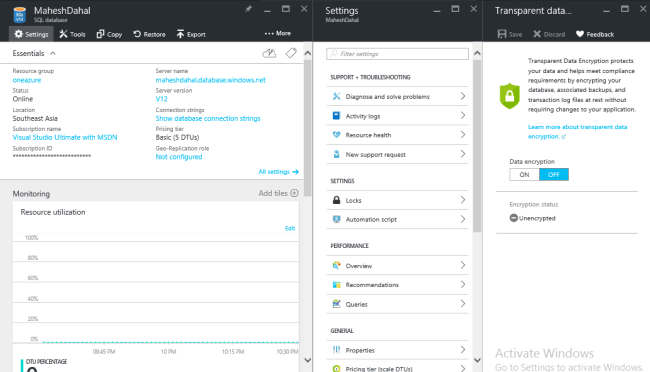
Task: Click the green shield lock icon
Action: (509, 96)
